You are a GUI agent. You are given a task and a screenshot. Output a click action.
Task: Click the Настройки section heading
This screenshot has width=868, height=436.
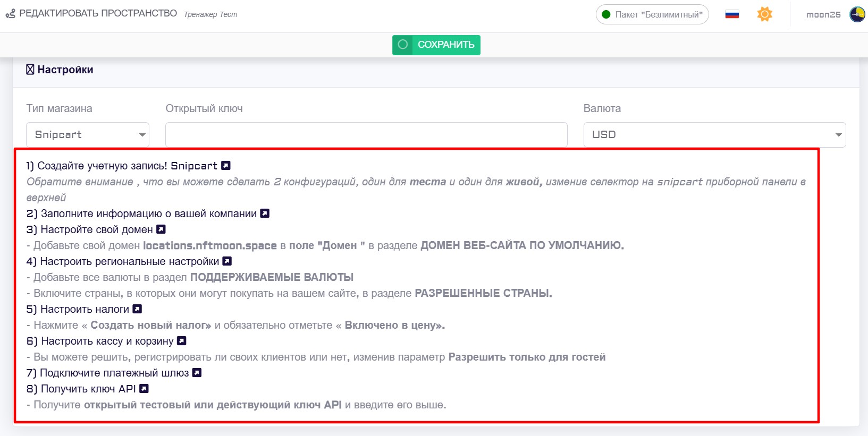(x=65, y=70)
